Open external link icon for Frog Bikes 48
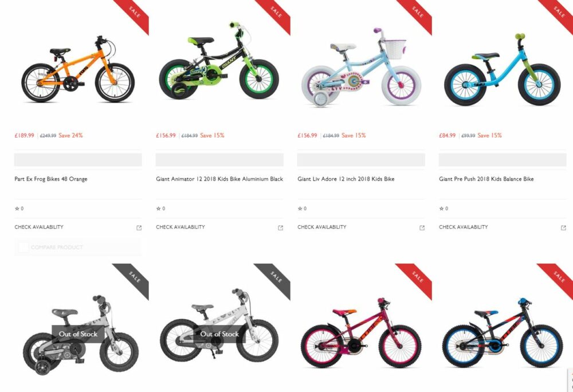 click(139, 228)
